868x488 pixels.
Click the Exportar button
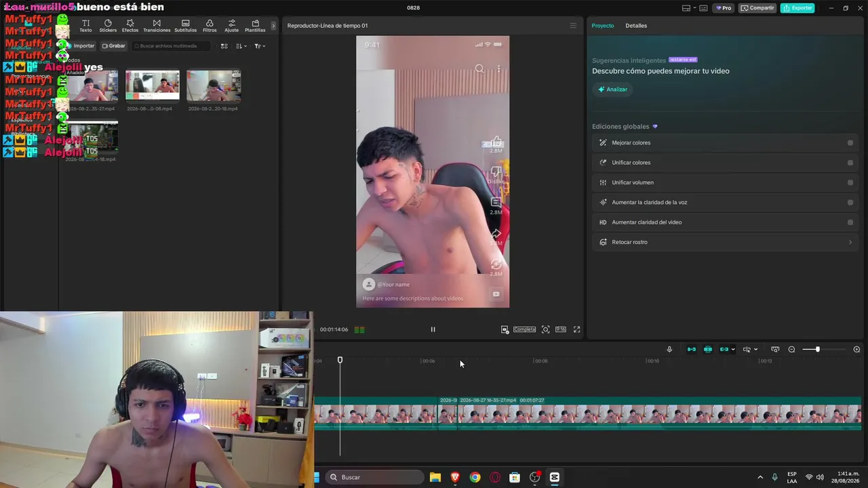tap(797, 8)
